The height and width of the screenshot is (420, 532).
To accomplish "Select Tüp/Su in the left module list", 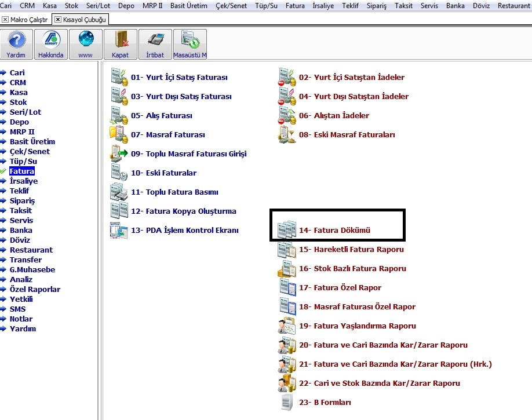I will click(x=23, y=161).
